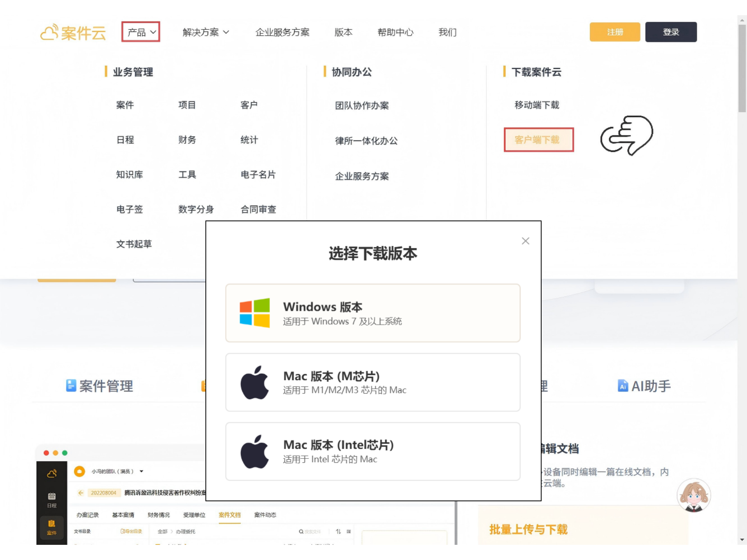Screen dimensions: 747x560
Task: Click the AI助手 sparkle icon
Action: pyautogui.click(x=623, y=386)
